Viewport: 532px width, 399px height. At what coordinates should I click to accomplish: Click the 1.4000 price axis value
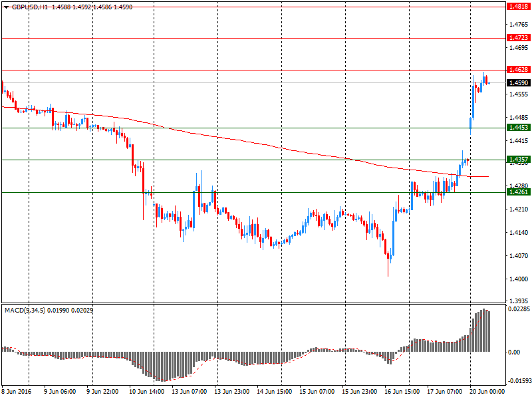(519, 279)
